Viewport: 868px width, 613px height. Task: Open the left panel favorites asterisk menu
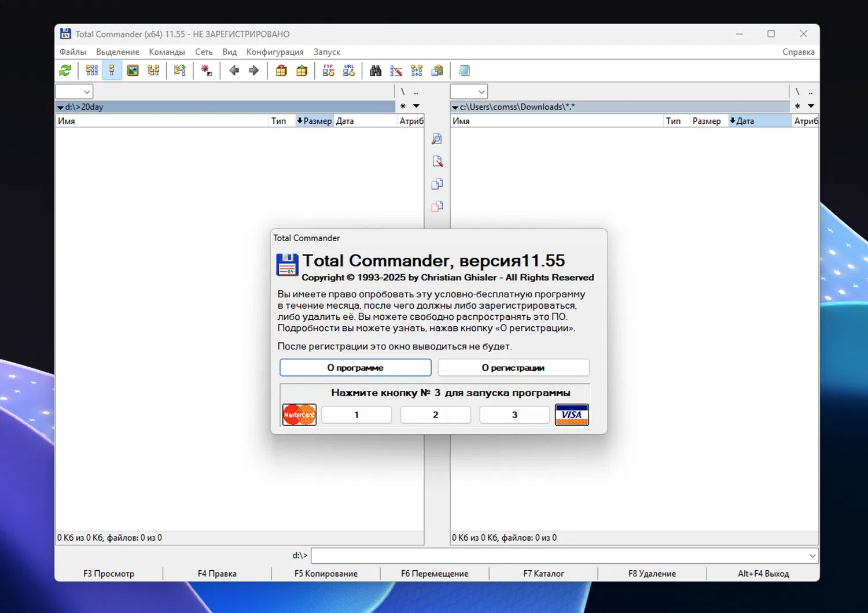pyautogui.click(x=403, y=106)
